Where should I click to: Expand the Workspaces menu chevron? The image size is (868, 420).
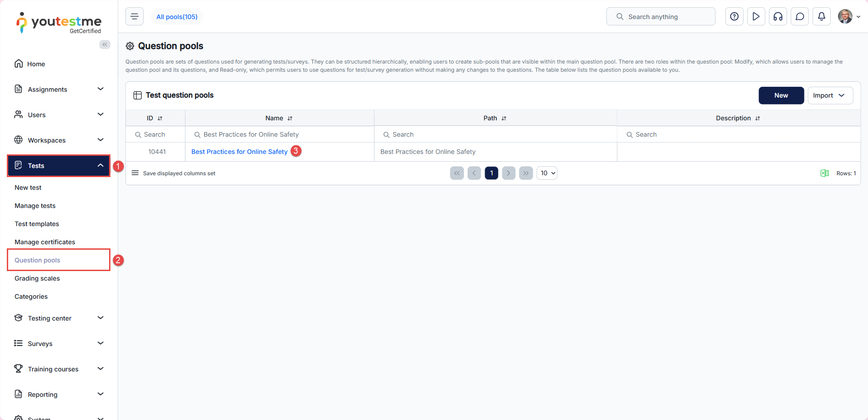(101, 140)
